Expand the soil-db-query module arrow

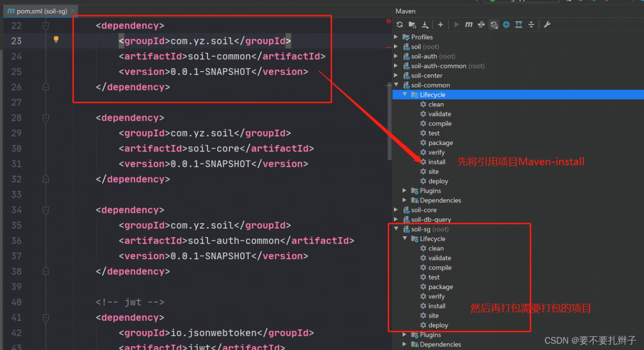click(396, 219)
